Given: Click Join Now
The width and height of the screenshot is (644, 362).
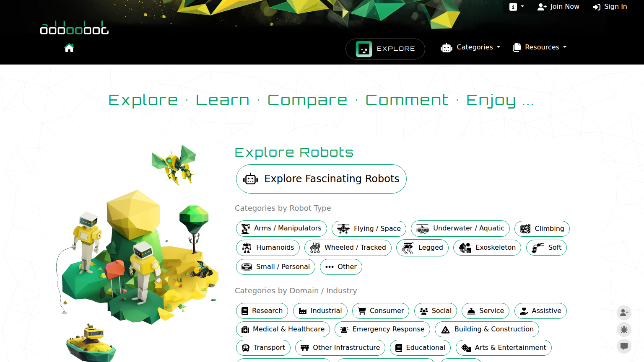Looking at the screenshot, I should coord(558,7).
